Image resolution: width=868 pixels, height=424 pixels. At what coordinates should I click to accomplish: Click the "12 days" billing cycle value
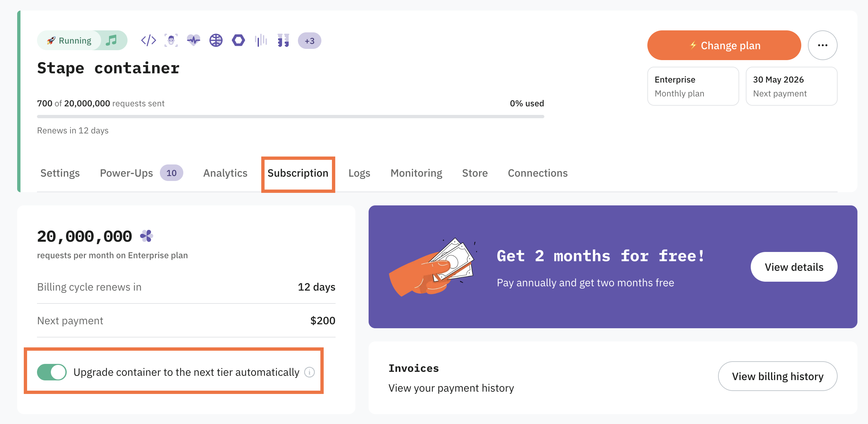[316, 287]
